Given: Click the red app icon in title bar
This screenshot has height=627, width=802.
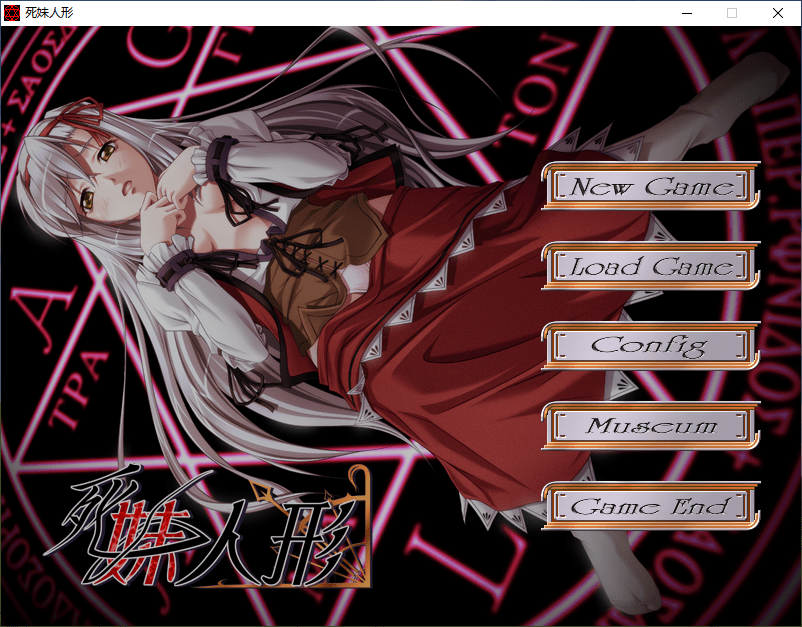Looking at the screenshot, I should (x=12, y=13).
